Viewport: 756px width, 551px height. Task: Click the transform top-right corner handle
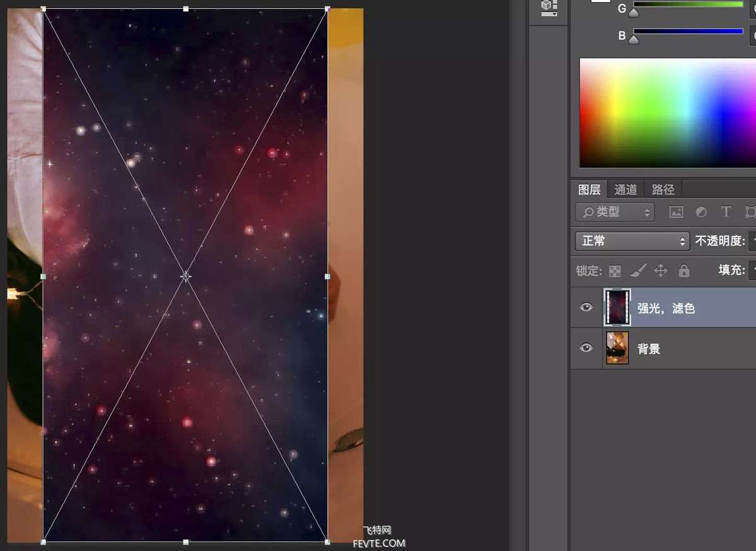click(327, 9)
